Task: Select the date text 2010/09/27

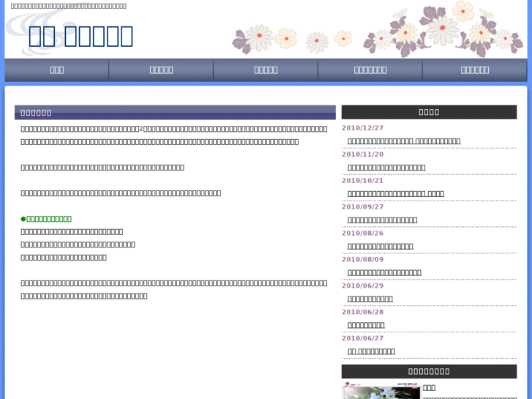Action: coord(362,206)
